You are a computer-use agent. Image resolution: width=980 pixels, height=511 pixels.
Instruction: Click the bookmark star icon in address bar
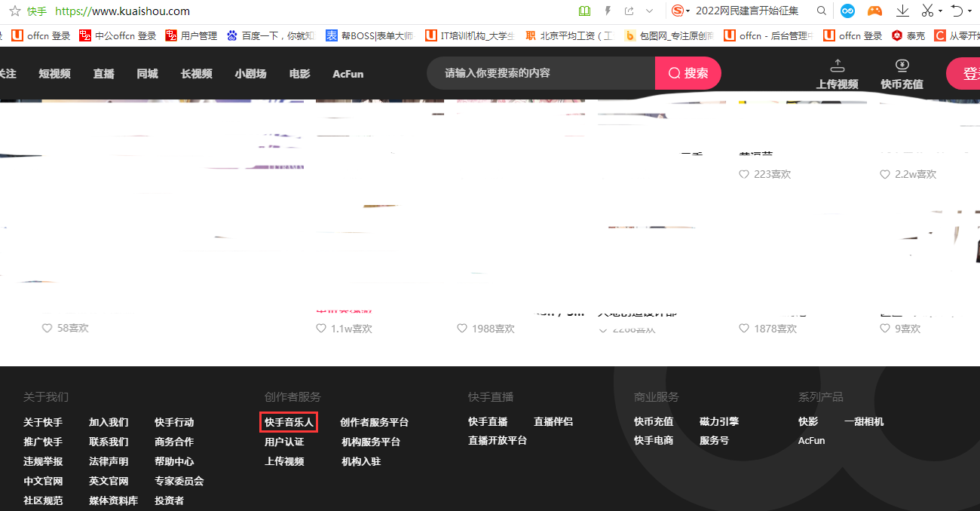pyautogui.click(x=14, y=11)
